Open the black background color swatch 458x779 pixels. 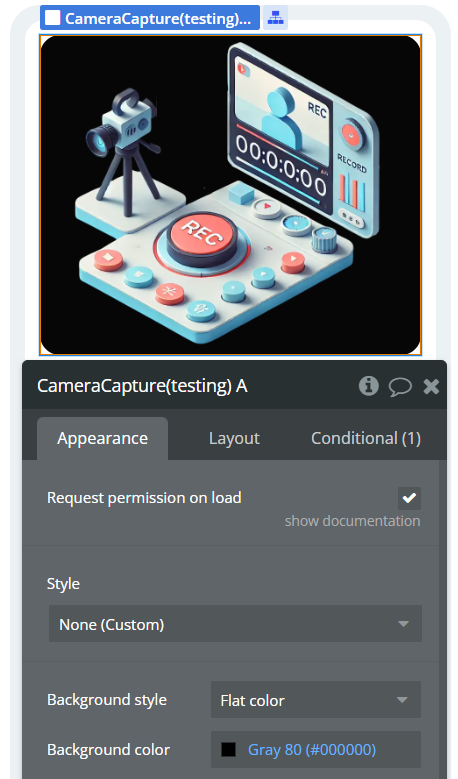228,749
